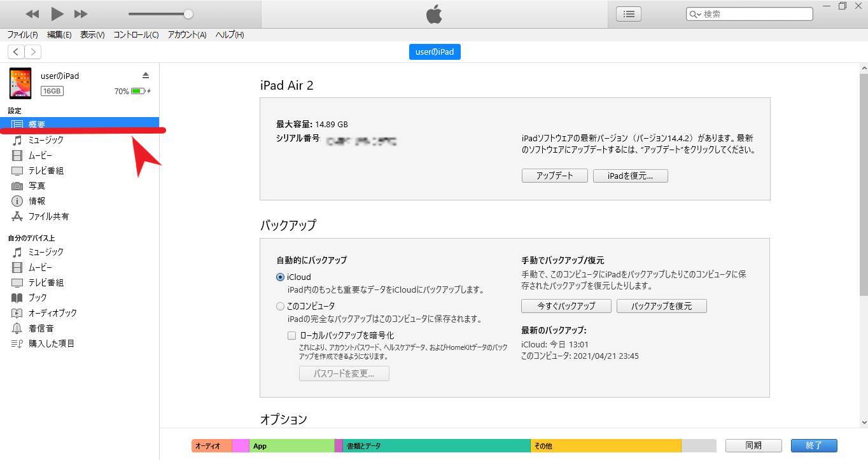Click the 16GB capacity badge
This screenshot has width=868, height=460.
tap(52, 91)
